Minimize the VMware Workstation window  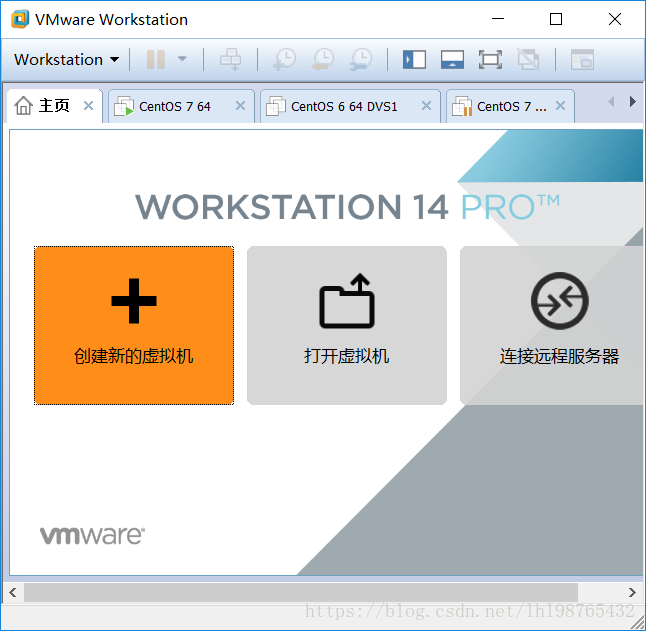498,19
